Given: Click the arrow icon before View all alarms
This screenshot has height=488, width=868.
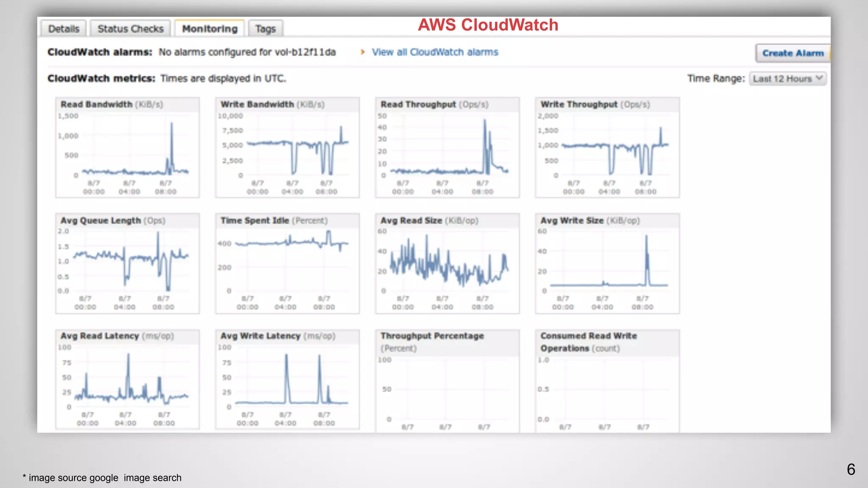Looking at the screenshot, I should (x=362, y=52).
